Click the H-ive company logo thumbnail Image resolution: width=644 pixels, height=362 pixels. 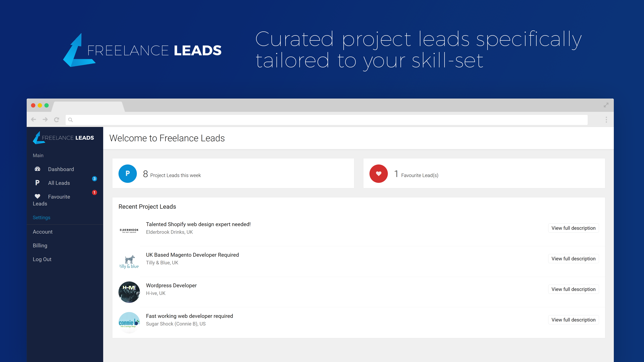pyautogui.click(x=129, y=292)
